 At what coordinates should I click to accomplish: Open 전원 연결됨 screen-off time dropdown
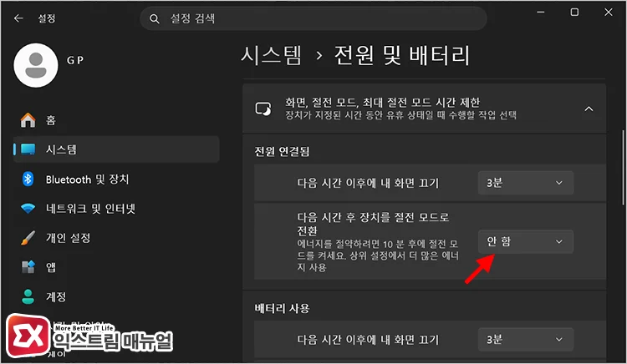coord(526,183)
